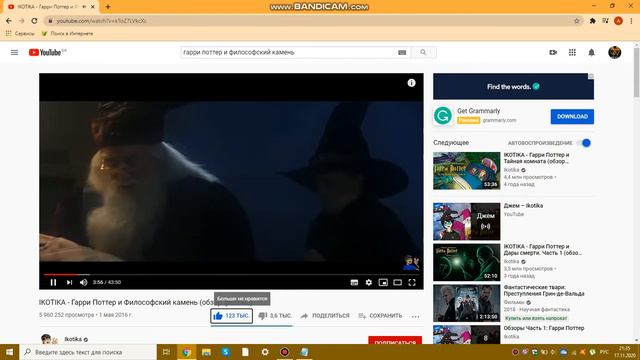Toggle Автовоспроизведение autoplay switch

pyautogui.click(x=584, y=143)
